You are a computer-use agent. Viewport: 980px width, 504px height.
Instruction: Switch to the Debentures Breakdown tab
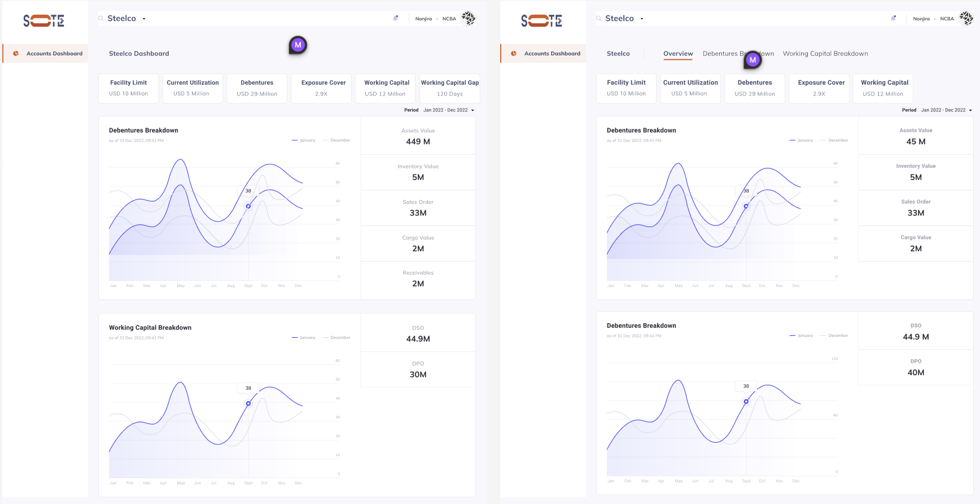738,54
